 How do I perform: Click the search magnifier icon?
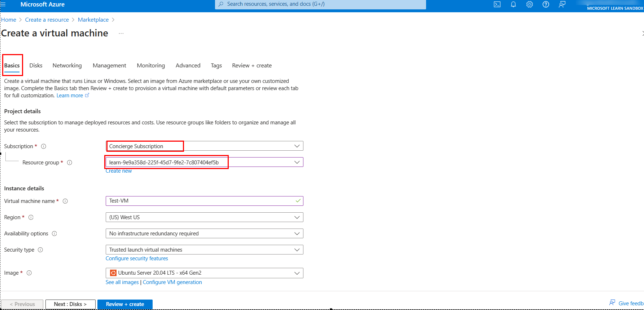click(221, 4)
